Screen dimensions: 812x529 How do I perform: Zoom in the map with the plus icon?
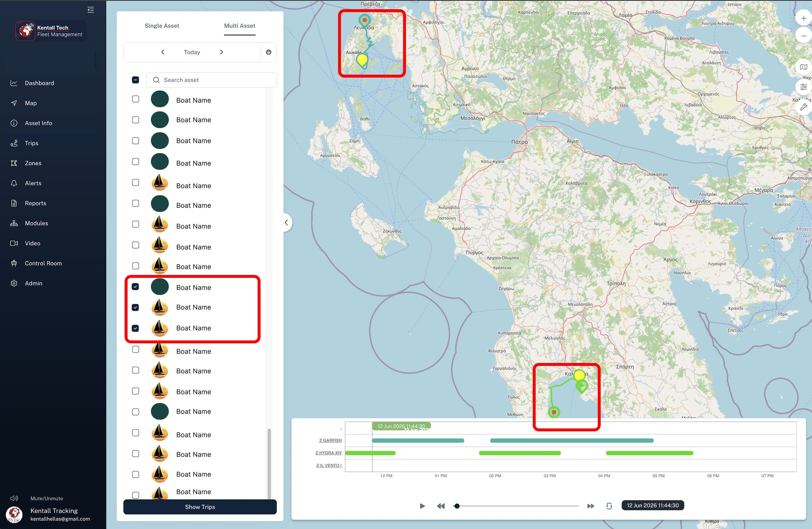[804, 18]
